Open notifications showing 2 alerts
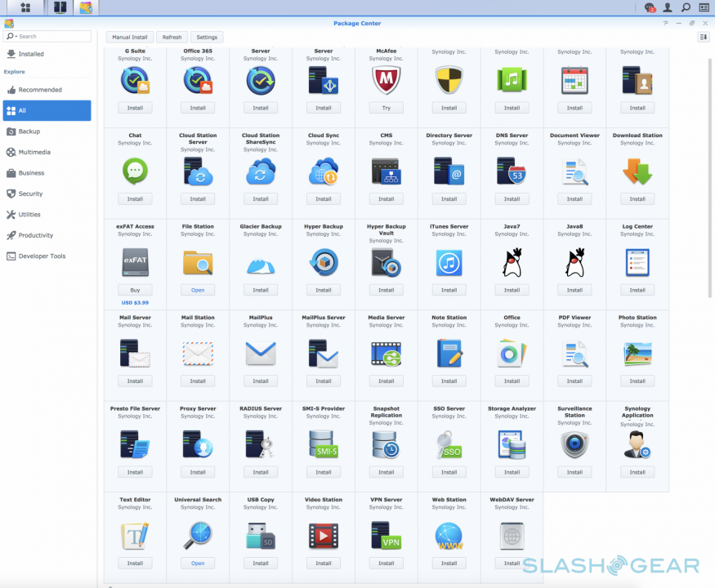 pyautogui.click(x=650, y=7)
